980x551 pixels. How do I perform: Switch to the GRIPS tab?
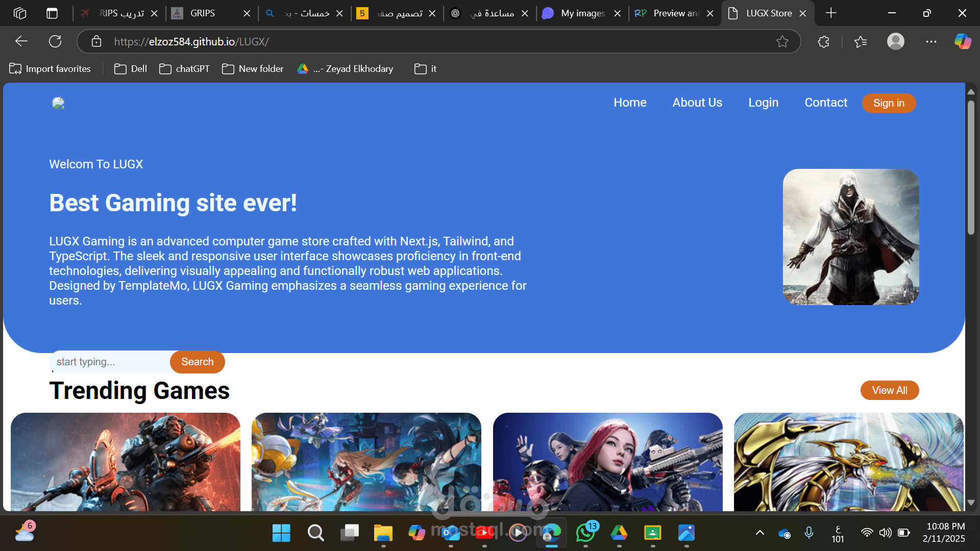pyautogui.click(x=203, y=13)
